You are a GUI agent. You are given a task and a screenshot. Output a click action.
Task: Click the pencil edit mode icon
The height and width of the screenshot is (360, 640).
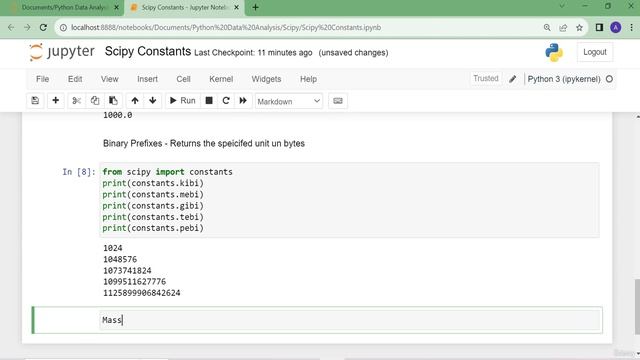[513, 79]
